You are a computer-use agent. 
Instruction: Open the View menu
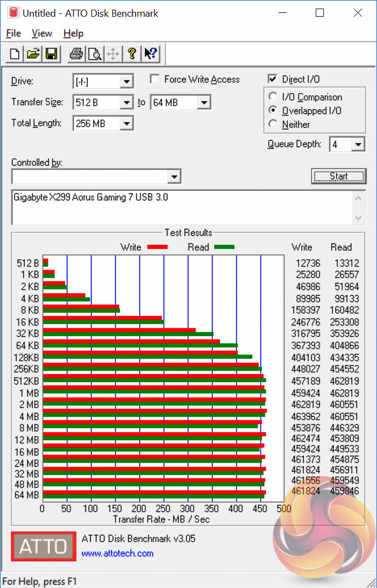pyautogui.click(x=41, y=33)
